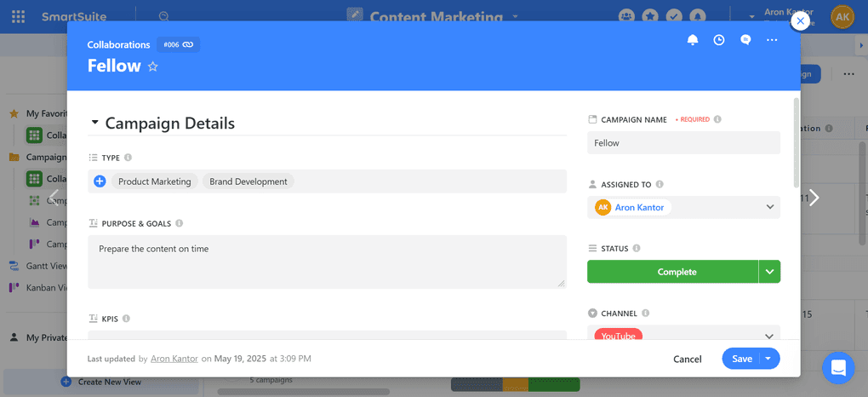Open the Save options dropdown arrow
The height and width of the screenshot is (397, 868).
tap(768, 359)
